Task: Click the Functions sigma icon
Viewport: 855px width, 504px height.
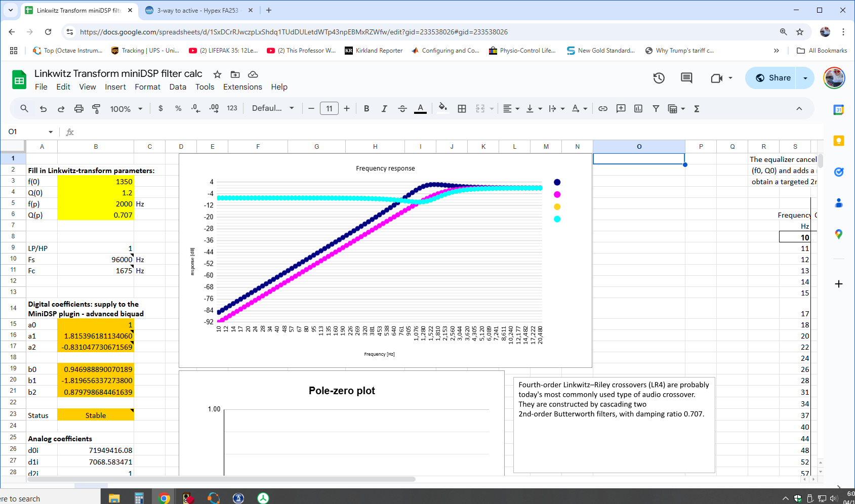Action: [x=697, y=108]
